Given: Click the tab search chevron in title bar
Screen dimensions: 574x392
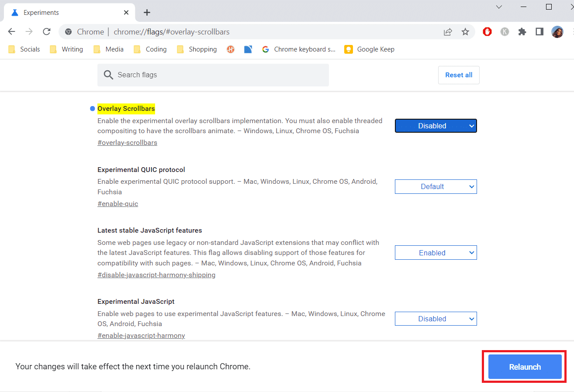Looking at the screenshot, I should tap(499, 7).
